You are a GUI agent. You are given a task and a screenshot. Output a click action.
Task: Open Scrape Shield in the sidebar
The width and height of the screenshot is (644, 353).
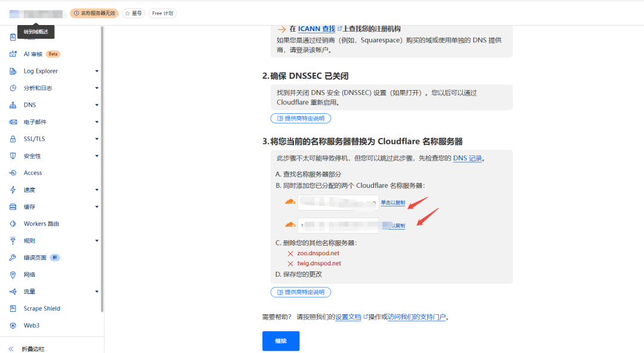point(42,309)
